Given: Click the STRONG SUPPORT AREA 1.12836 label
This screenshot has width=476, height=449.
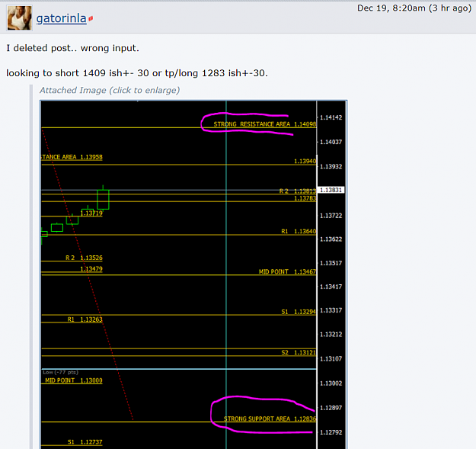Looking at the screenshot, I should (x=270, y=419).
